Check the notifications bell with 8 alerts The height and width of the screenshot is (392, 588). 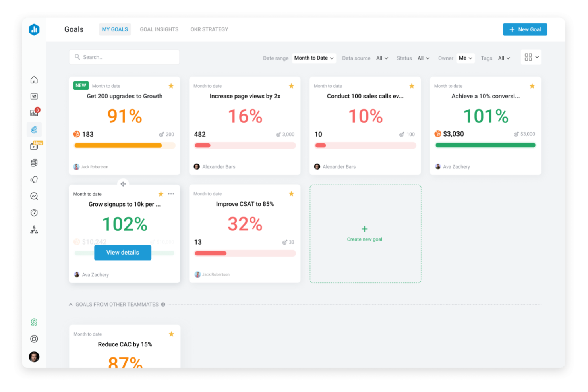(x=34, y=112)
